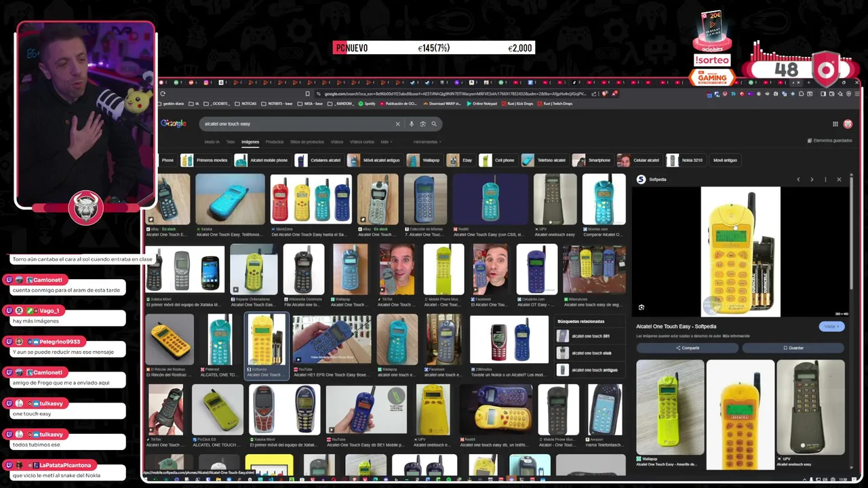Filter by the Móvil alcatel antiguo chip
The image size is (868, 488).
point(374,160)
